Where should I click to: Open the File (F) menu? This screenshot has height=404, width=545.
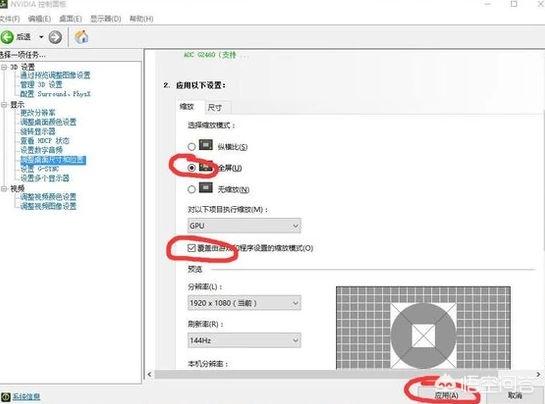pyautogui.click(x=10, y=19)
